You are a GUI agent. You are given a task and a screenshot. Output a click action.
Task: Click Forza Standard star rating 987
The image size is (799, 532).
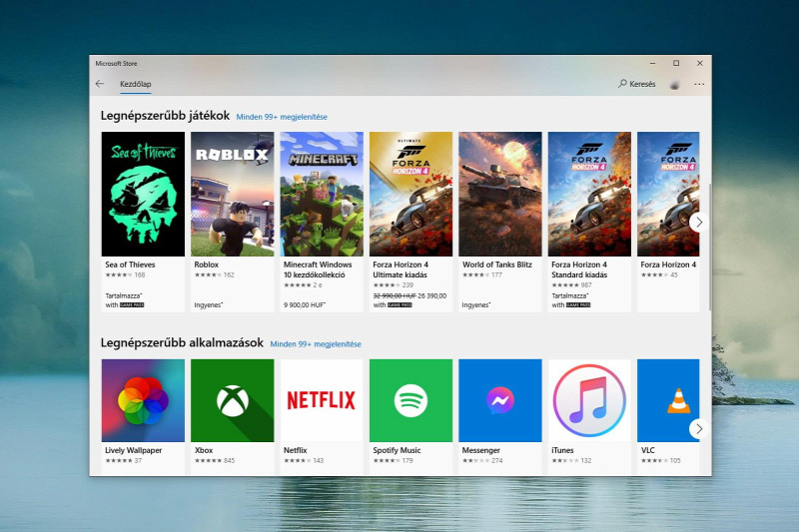571,285
